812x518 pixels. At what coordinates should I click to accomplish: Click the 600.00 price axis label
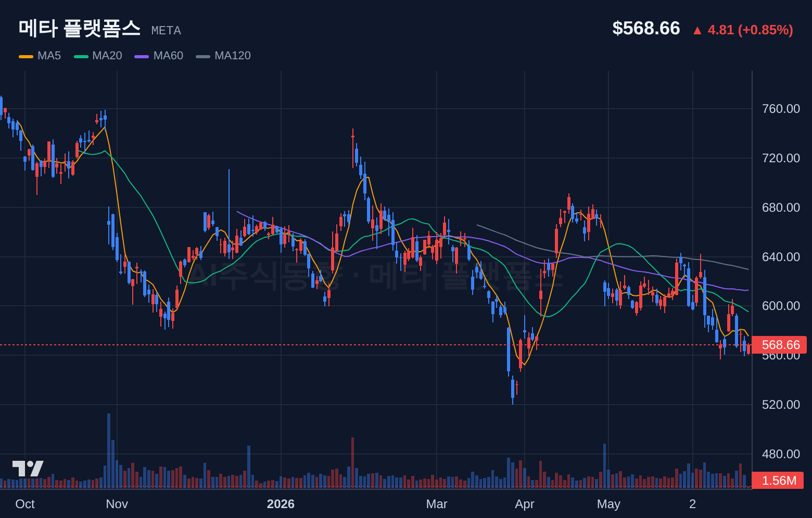tap(781, 306)
